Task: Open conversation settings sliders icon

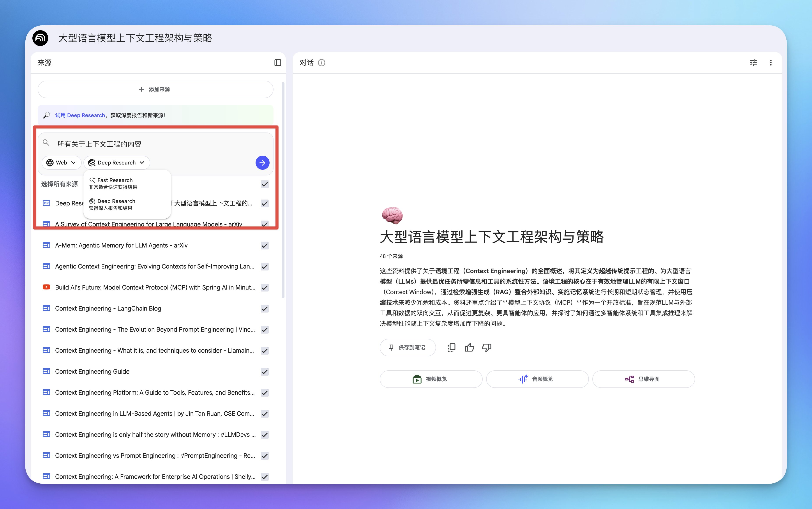Action: pos(753,63)
